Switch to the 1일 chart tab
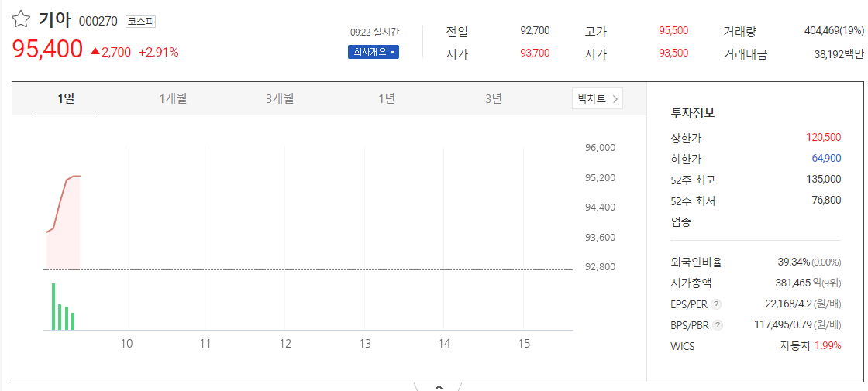The image size is (868, 391). pyautogui.click(x=66, y=99)
